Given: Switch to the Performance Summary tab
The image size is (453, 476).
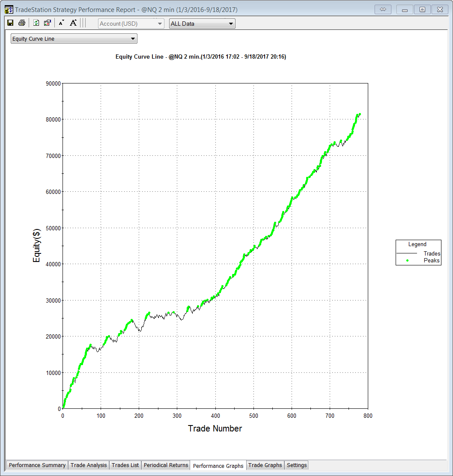Looking at the screenshot, I should coord(37,465).
